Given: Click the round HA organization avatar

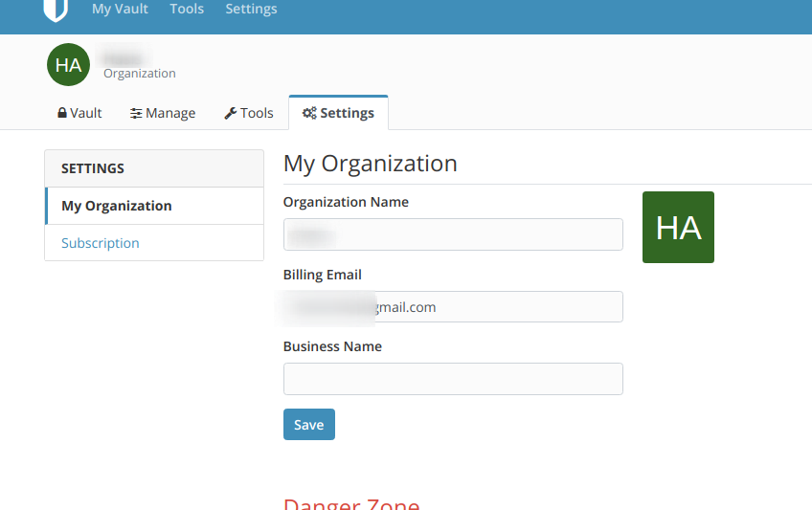Looking at the screenshot, I should pos(68,65).
